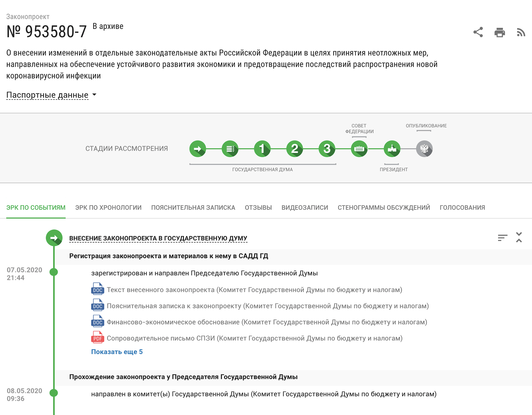Open DOC icon for Пояснительная записка
This screenshot has width=532, height=415.
pyautogui.click(x=97, y=305)
